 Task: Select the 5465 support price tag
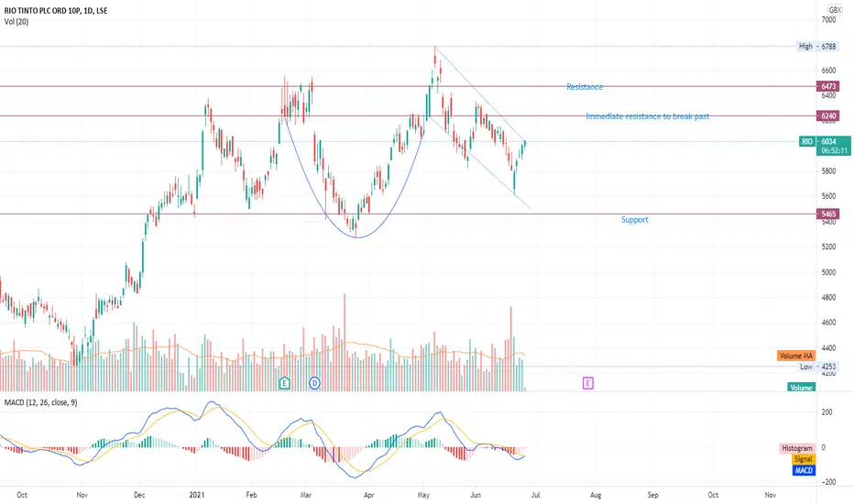click(x=827, y=214)
